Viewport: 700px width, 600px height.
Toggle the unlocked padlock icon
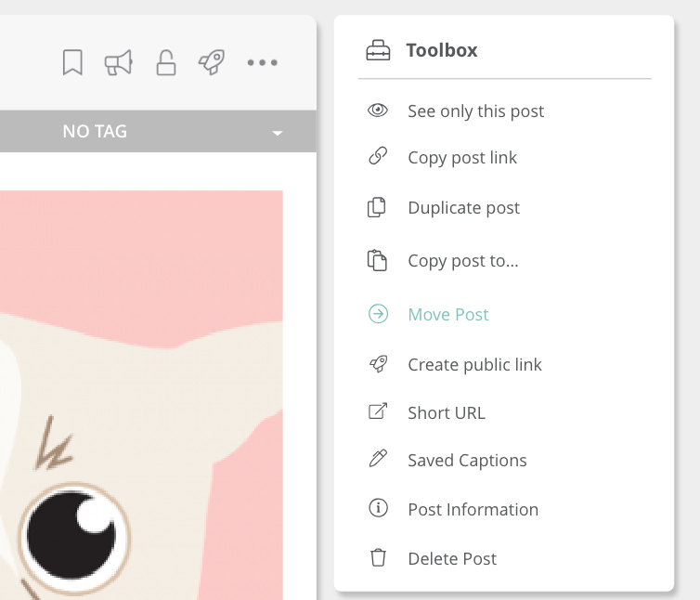(x=165, y=62)
